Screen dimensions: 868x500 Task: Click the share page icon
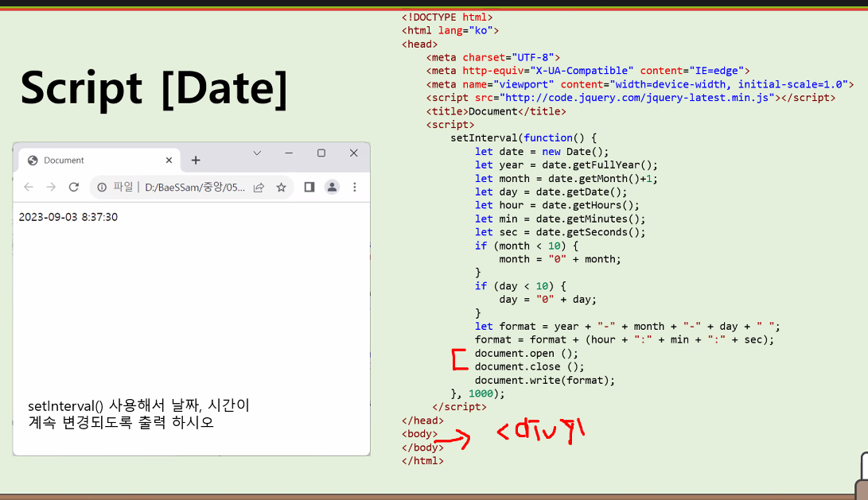tap(259, 188)
